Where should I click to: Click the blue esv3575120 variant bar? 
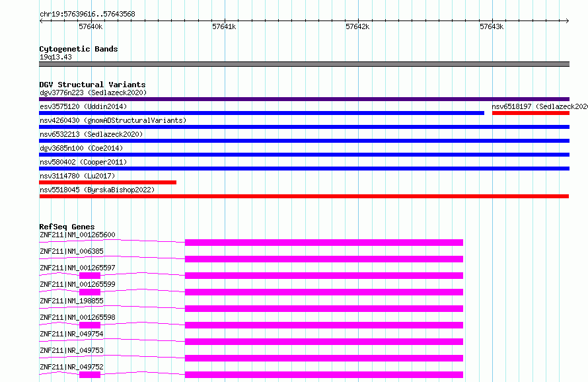(x=262, y=113)
